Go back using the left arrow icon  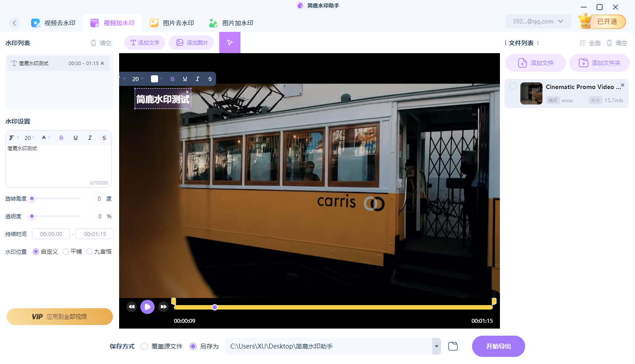click(14, 23)
